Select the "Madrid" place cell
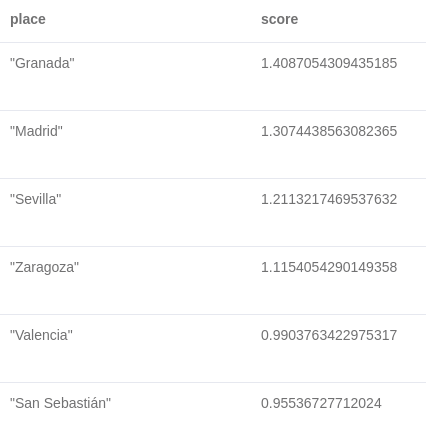Viewport: 426px width, 445px height. [36, 131]
